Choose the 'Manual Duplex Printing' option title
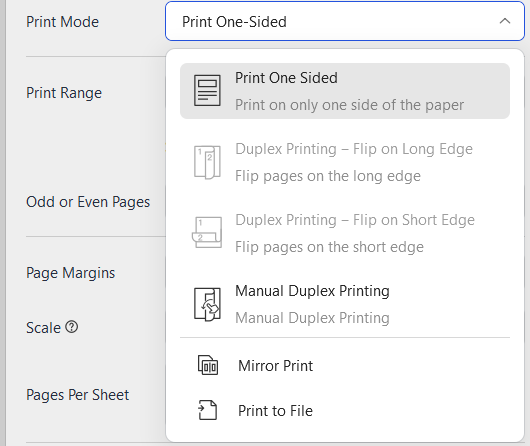The image size is (530, 446). [312, 291]
